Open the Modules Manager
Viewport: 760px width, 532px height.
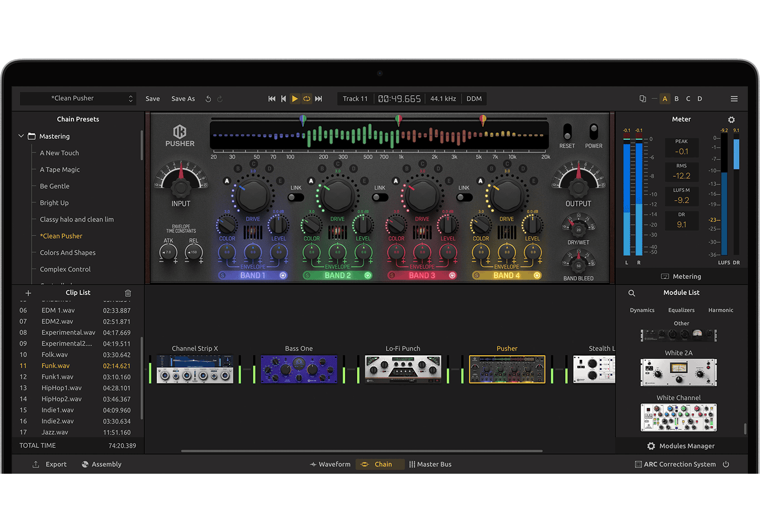tap(681, 446)
